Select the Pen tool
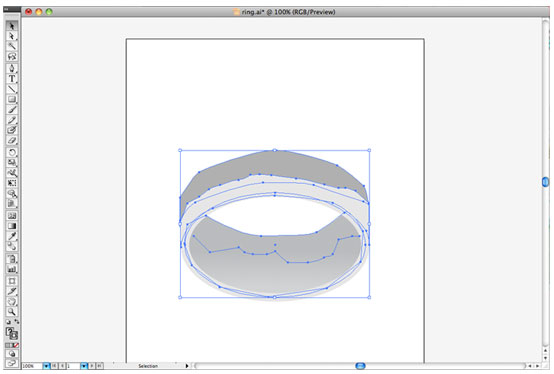The image size is (554, 374). 12,68
